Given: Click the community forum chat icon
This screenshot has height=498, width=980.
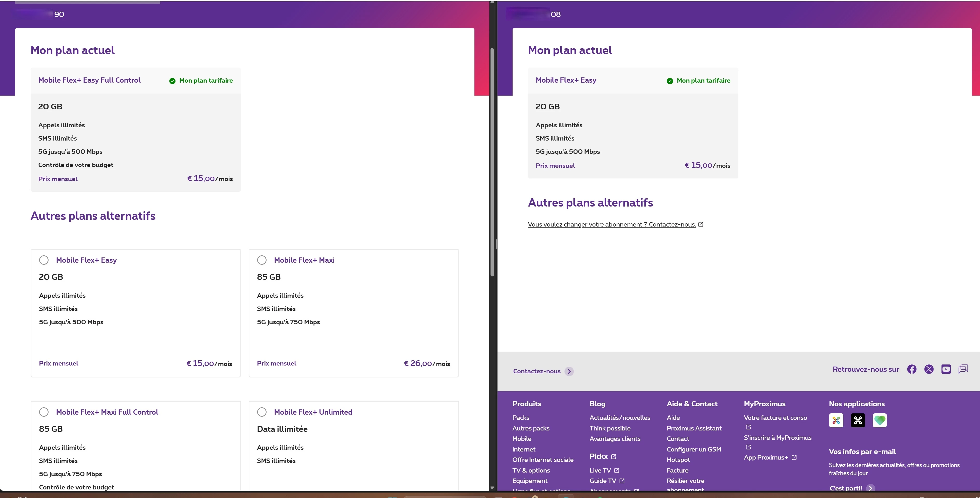Looking at the screenshot, I should (x=963, y=369).
